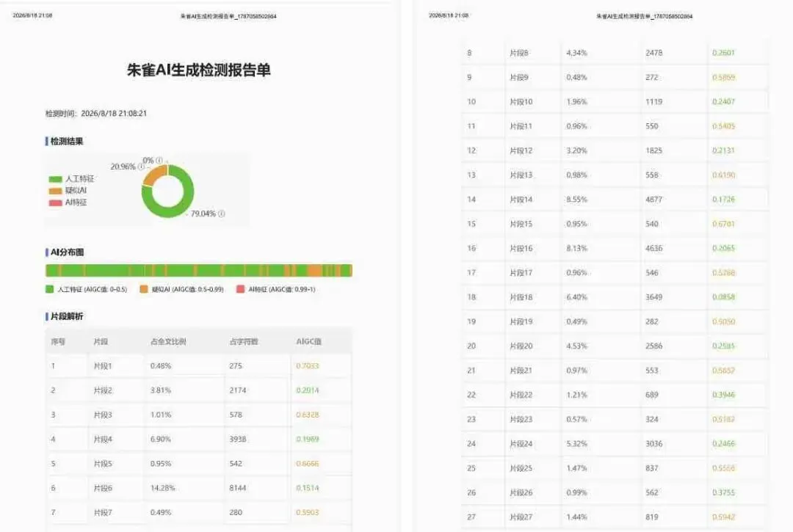Click the 0.7033 AIGC value of 片段1
Image resolution: width=793 pixels, height=532 pixels.
[x=308, y=365]
